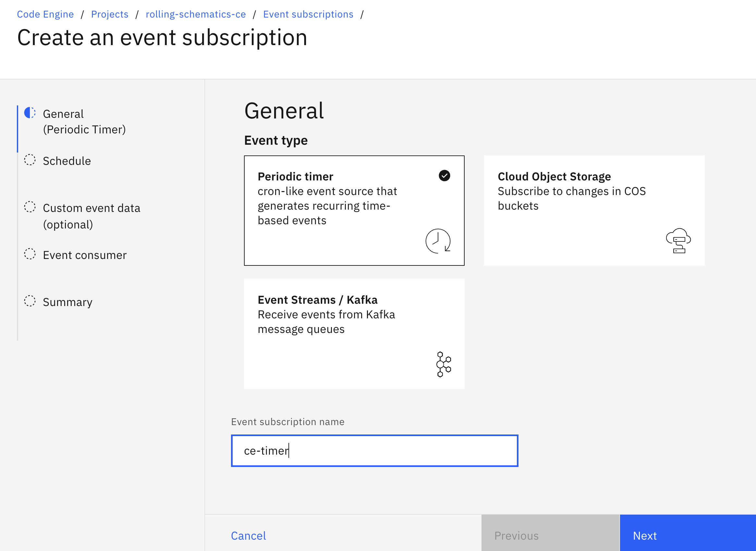Click the Cloud Object Storage bucket icon
Image resolution: width=756 pixels, height=551 pixels.
[678, 241]
